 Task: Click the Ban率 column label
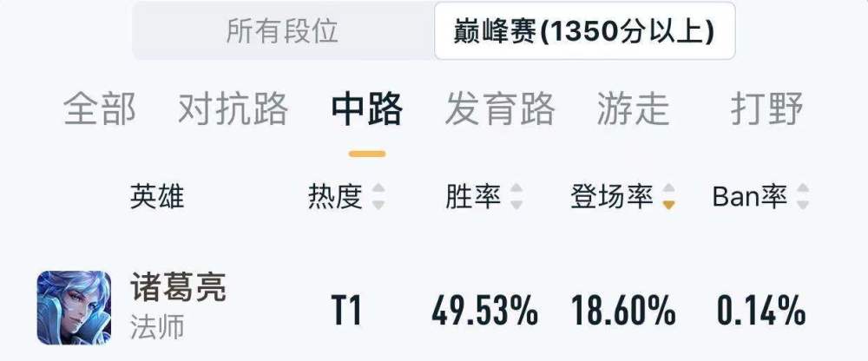pyautogui.click(x=750, y=197)
